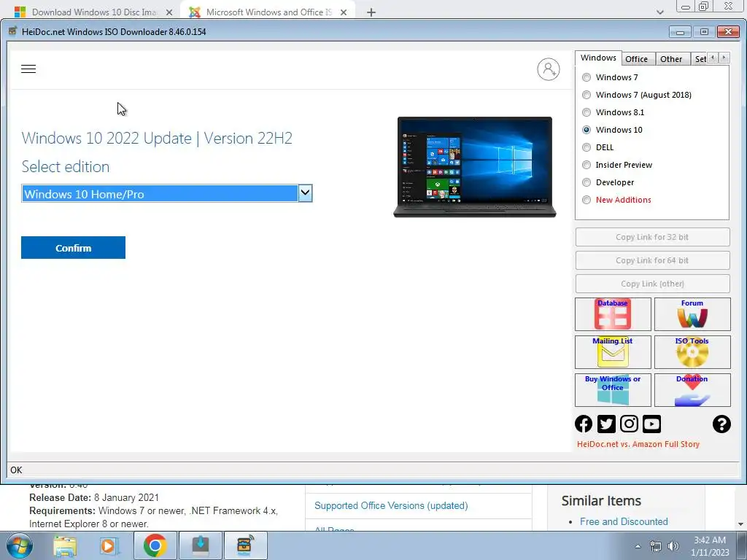Open the downloader taskbar icon with blue arrow
This screenshot has width=747, height=560.
tap(200, 545)
